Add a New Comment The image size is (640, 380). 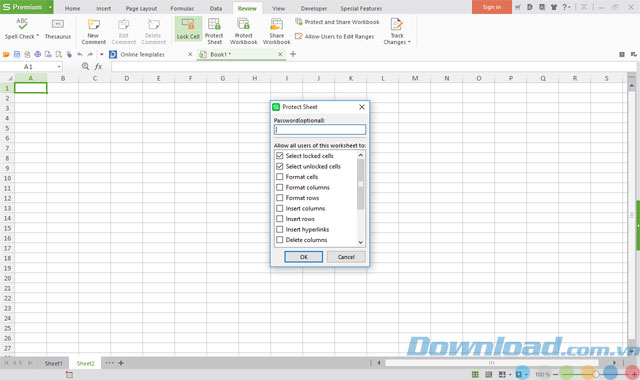coord(93,31)
